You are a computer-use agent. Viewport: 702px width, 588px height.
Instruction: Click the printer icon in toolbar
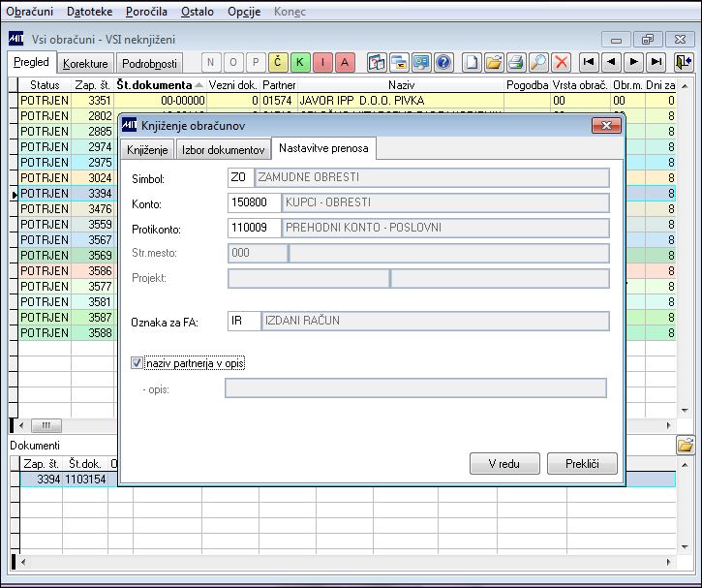coord(516,62)
